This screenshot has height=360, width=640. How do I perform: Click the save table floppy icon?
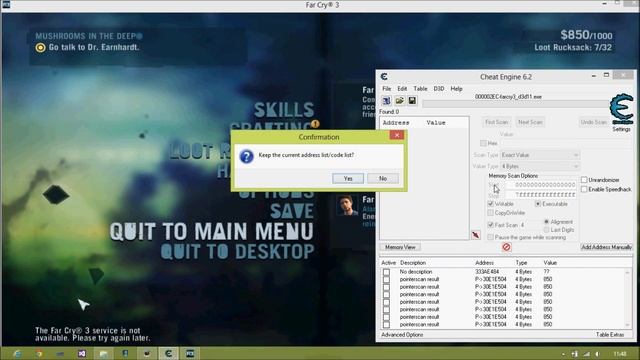[x=412, y=100]
